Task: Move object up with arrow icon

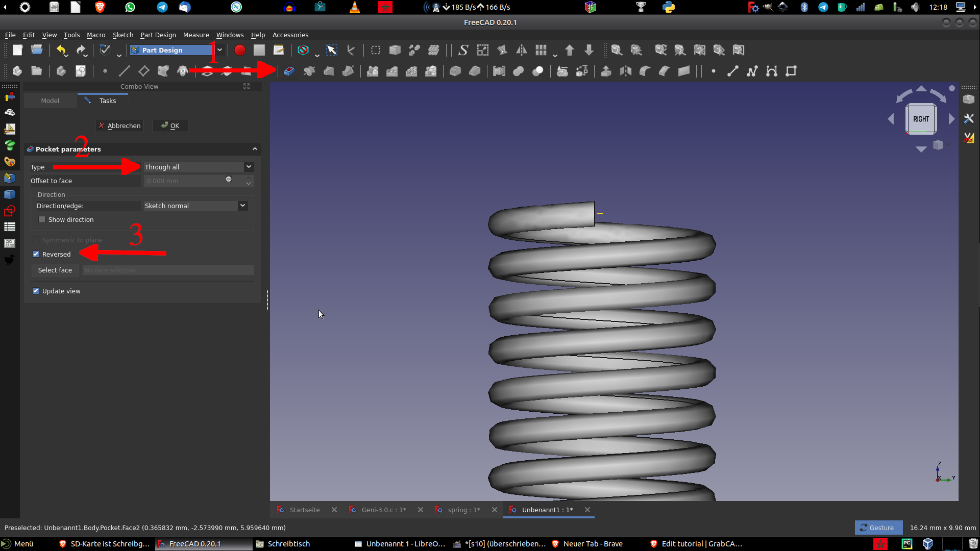Action: coord(570,50)
